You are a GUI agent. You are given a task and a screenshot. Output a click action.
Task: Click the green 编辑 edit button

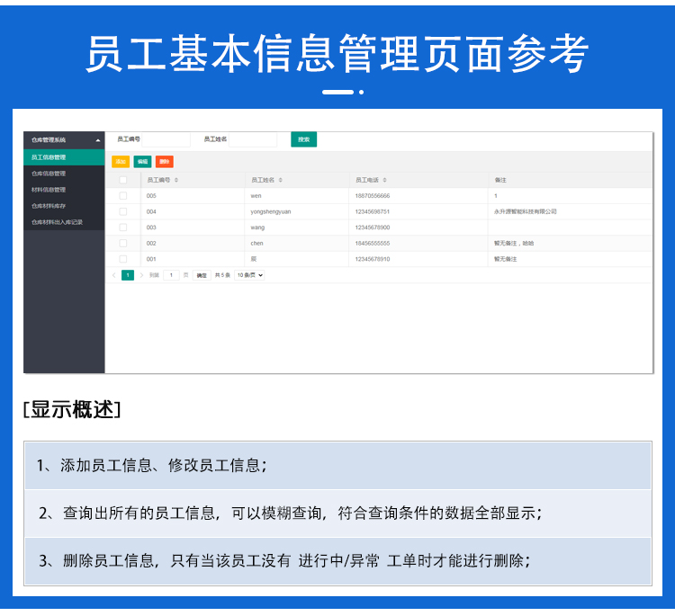(x=142, y=162)
